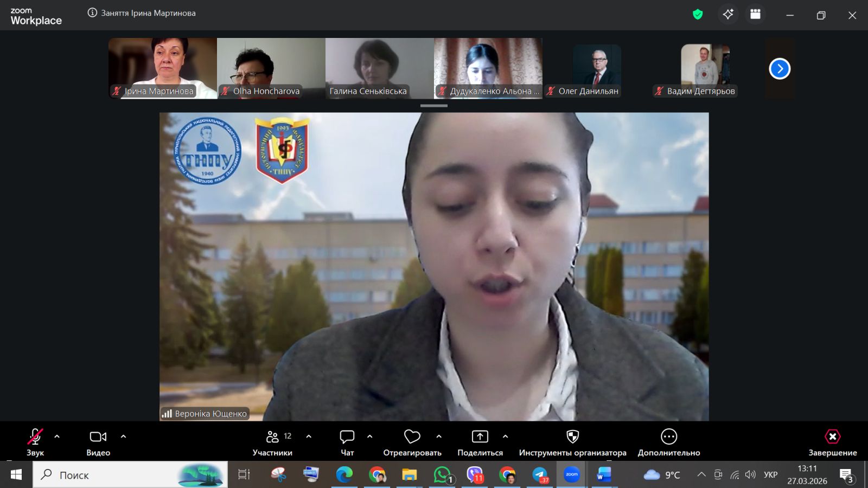Open the More options ellipsis icon
The width and height of the screenshot is (868, 488).
[x=668, y=437]
